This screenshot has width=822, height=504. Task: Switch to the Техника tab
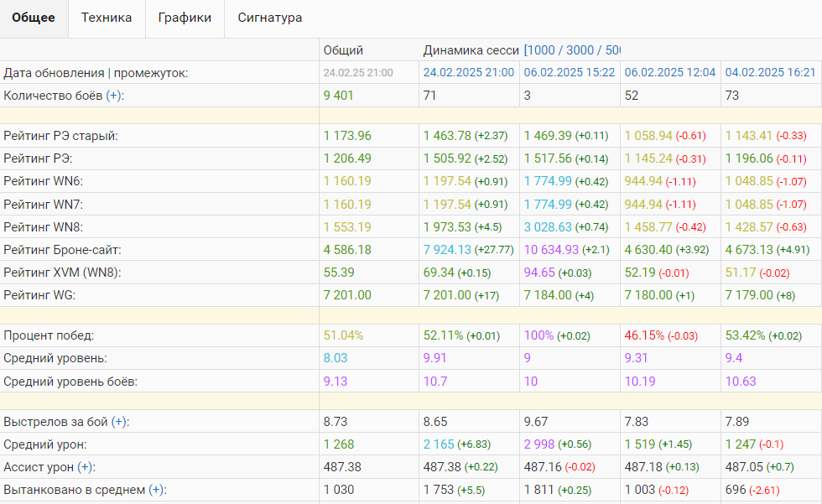tap(106, 18)
